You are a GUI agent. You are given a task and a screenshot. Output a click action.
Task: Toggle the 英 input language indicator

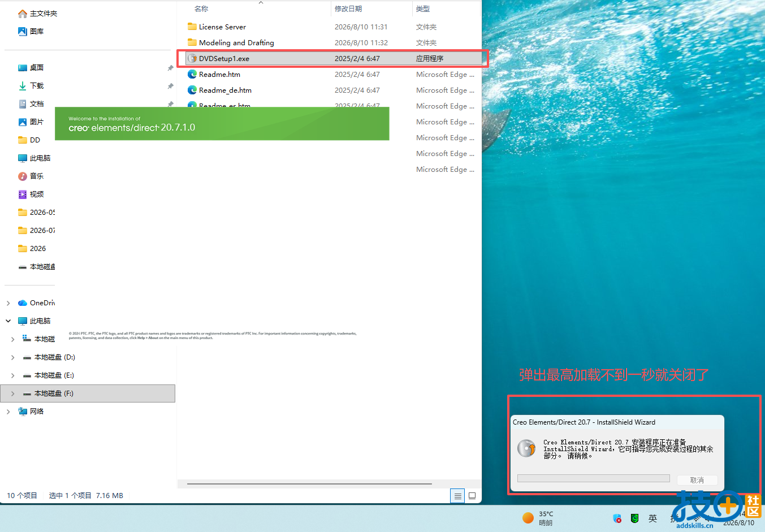pos(653,518)
